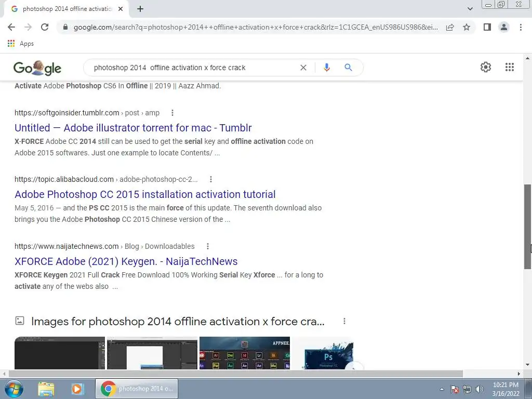Close the photoshop 2014 search tab
The width and height of the screenshot is (532, 399).
[121, 9]
